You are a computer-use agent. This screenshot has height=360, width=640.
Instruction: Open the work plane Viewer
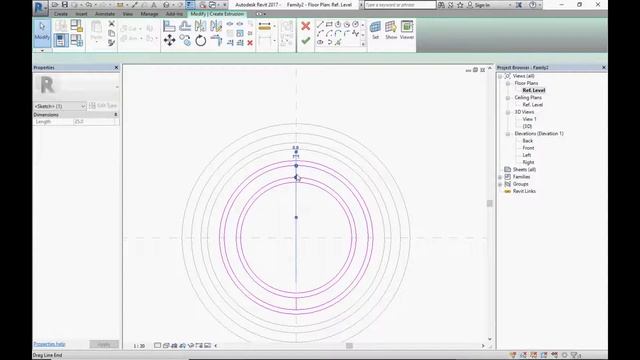coord(407,30)
